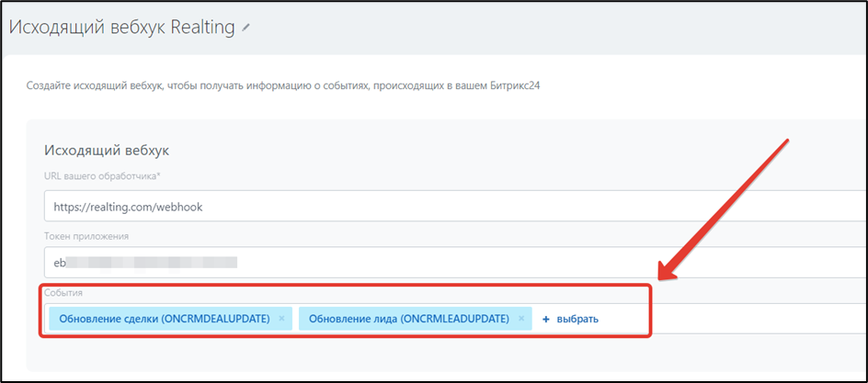Click the События field label
Image resolution: width=868 pixels, height=383 pixels.
coord(64,292)
